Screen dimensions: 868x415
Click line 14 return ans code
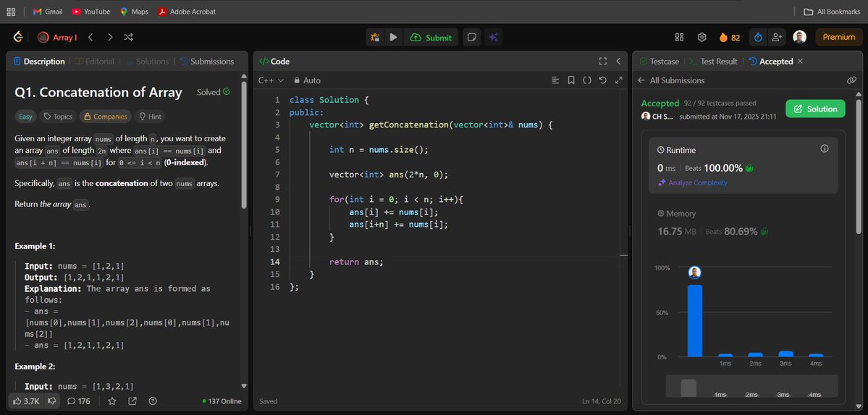pyautogui.click(x=356, y=261)
